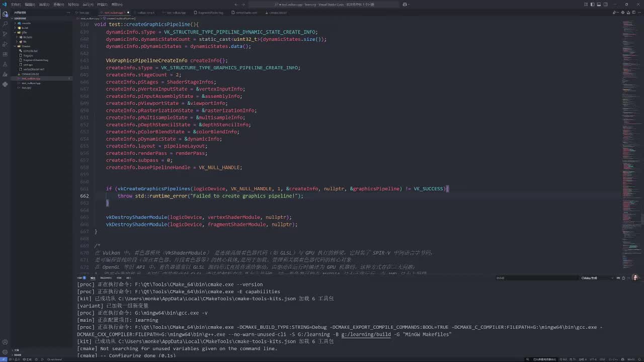Open vert.spv in the file tree
Screen dimensions: 644x362
coord(28,64)
